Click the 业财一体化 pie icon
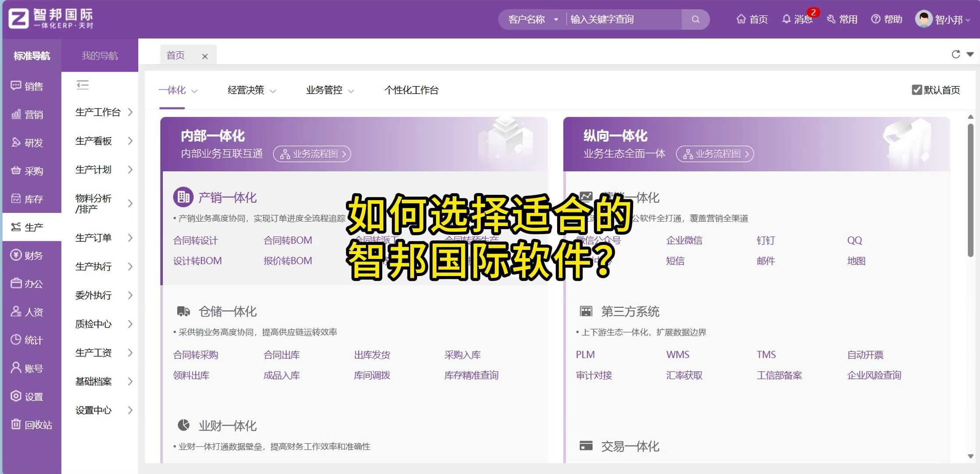This screenshot has height=474, width=980. [x=183, y=425]
